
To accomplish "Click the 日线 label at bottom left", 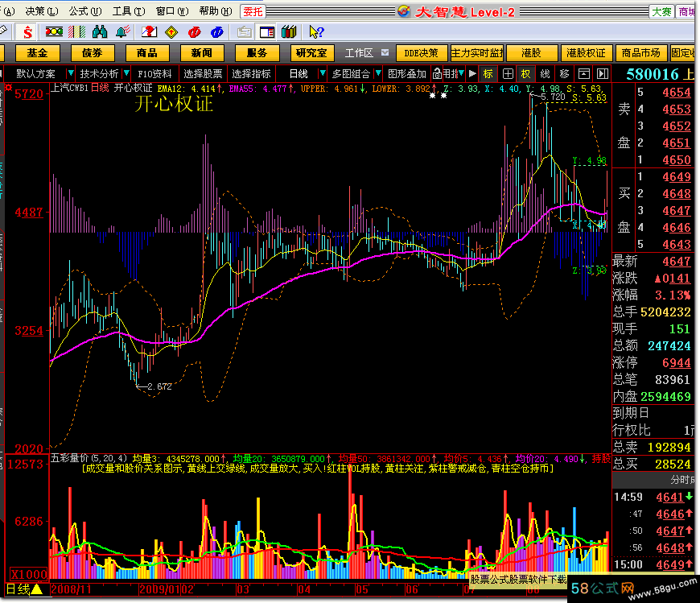I will coord(18,589).
